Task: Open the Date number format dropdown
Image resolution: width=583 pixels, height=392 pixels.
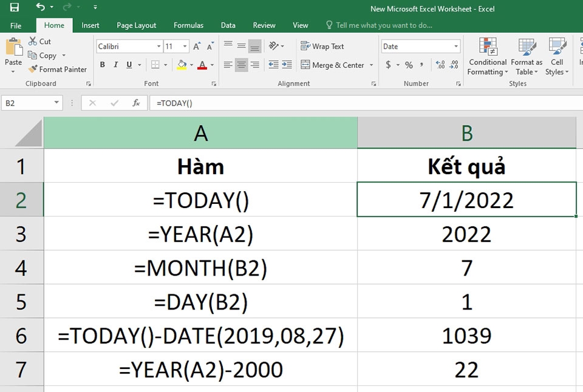Action: (x=456, y=46)
